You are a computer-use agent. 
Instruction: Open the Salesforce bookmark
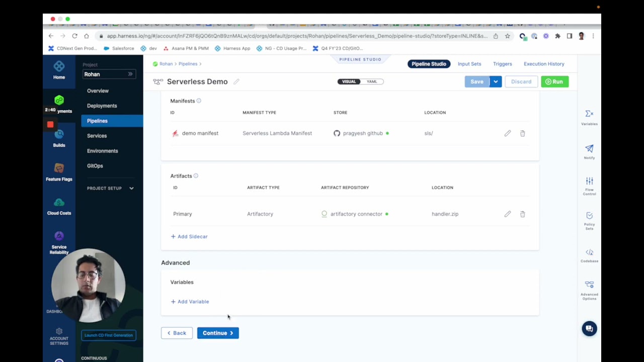(x=119, y=48)
